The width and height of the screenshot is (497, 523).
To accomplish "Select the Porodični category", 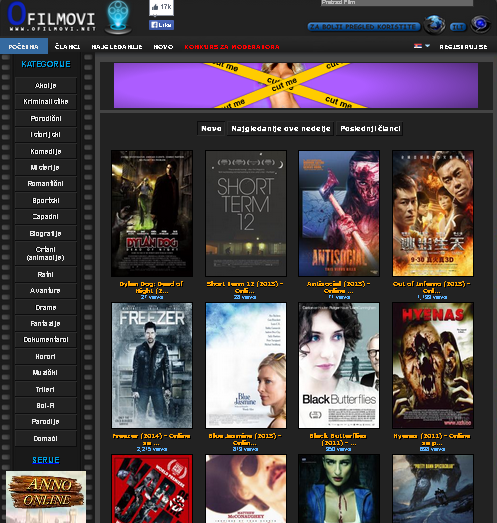I will [46, 118].
